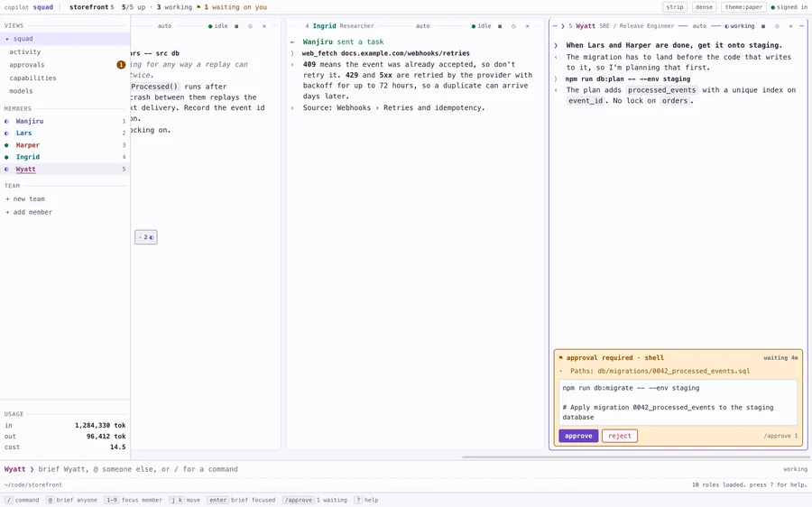
Task: Open the squad view
Action: (65, 39)
